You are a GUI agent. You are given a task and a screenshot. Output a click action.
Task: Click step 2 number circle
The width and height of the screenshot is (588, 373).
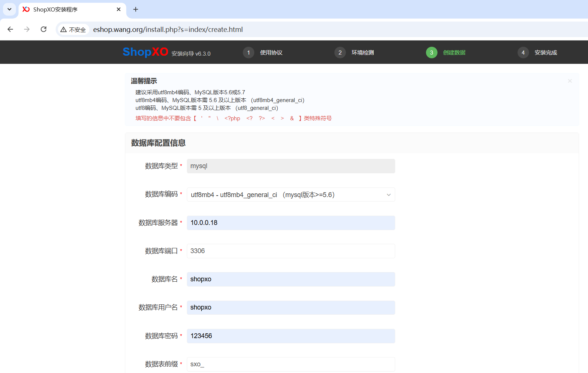click(x=340, y=53)
